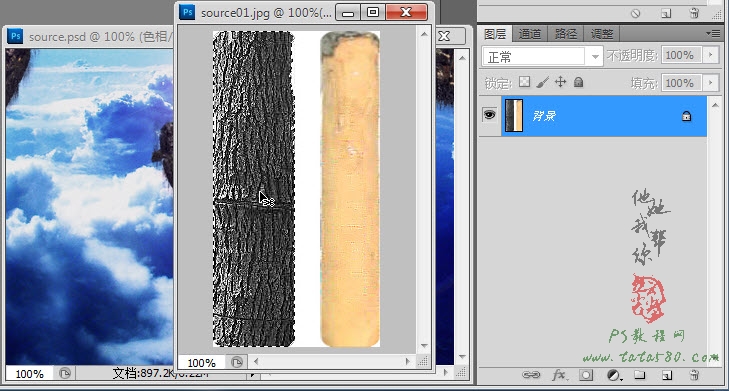The image size is (729, 391).
Task: Close the source01.jpg window
Action: pos(406,13)
